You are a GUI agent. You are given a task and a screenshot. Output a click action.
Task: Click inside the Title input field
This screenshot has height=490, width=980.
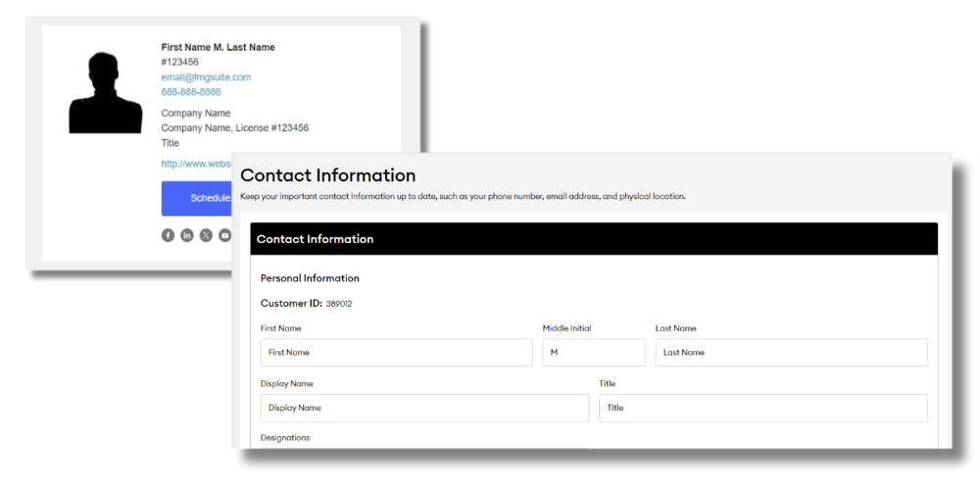tap(762, 408)
